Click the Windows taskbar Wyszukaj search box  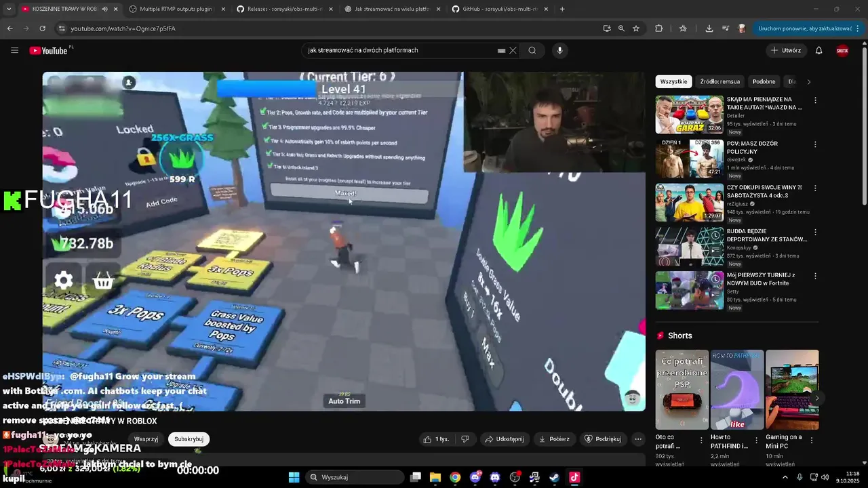tap(355, 477)
